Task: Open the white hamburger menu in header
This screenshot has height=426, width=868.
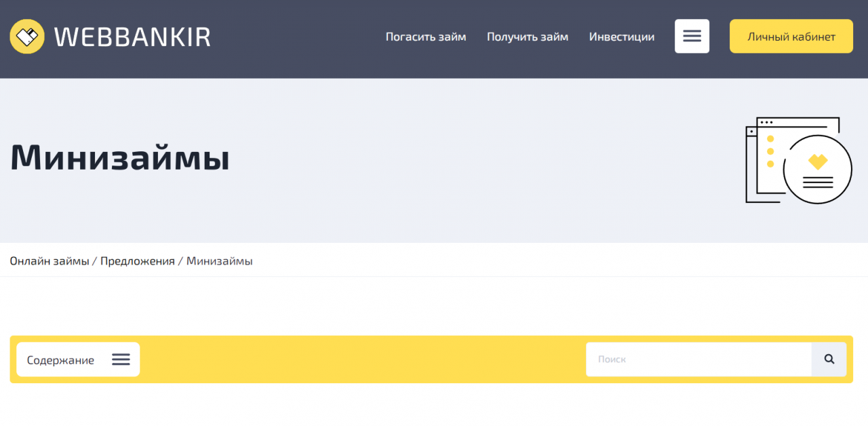Action: [692, 36]
